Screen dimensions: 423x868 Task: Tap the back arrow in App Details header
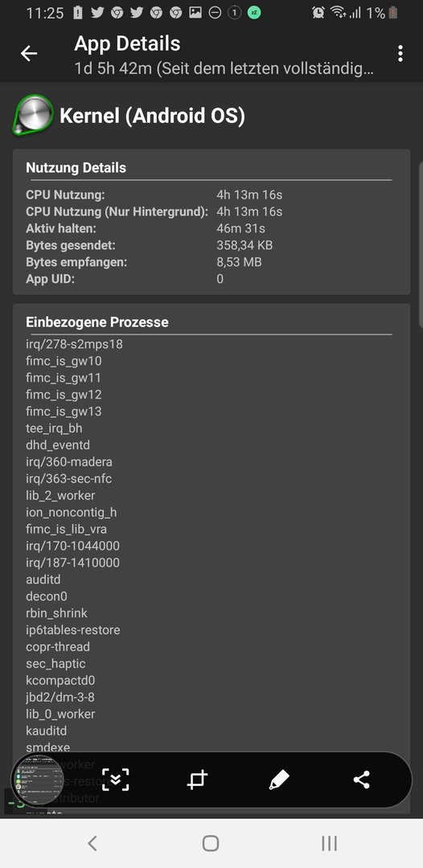click(29, 53)
